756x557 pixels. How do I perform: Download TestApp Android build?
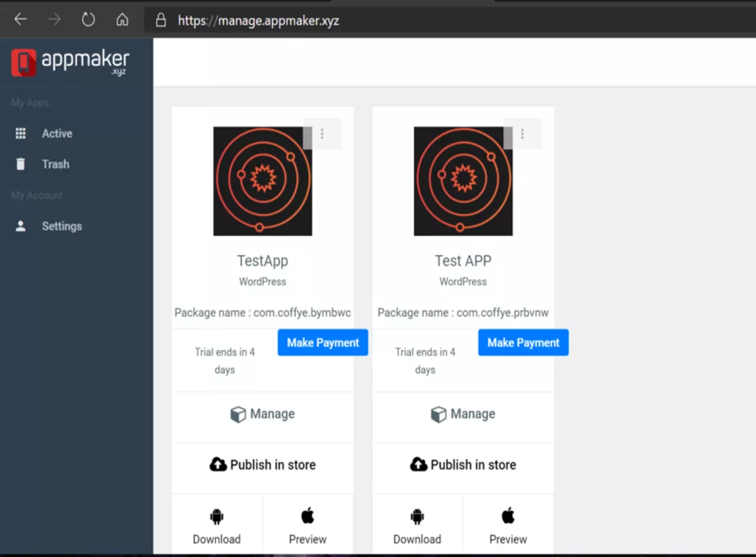click(216, 539)
